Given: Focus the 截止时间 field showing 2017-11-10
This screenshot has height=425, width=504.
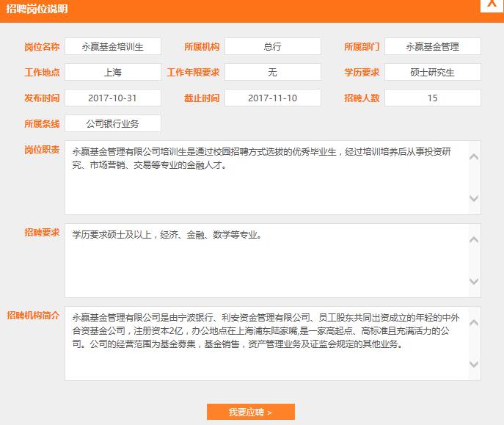Looking at the screenshot, I should 272,98.
